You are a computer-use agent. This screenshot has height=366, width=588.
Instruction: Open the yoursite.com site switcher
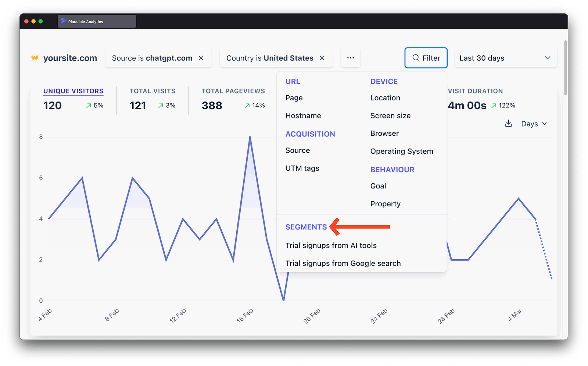(x=70, y=58)
